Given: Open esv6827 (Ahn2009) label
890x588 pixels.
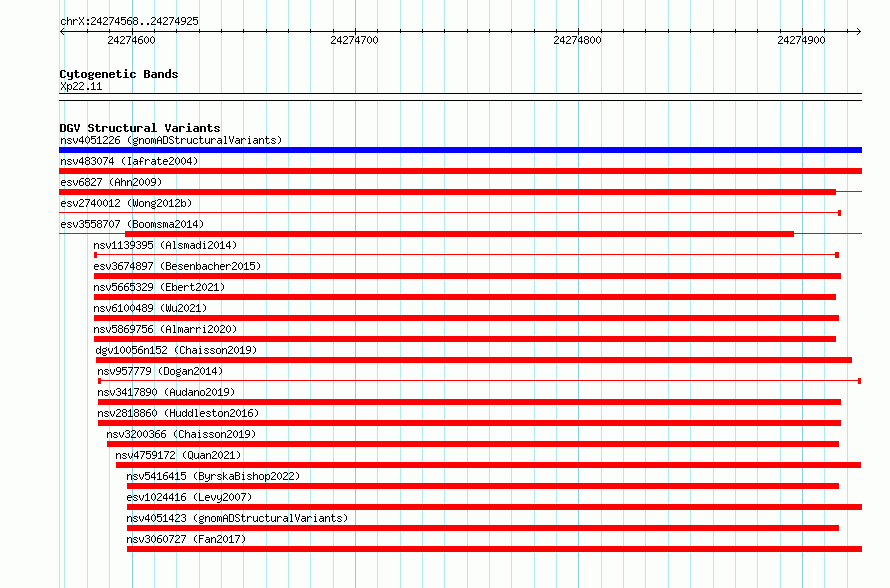Looking at the screenshot, I should [111, 182].
